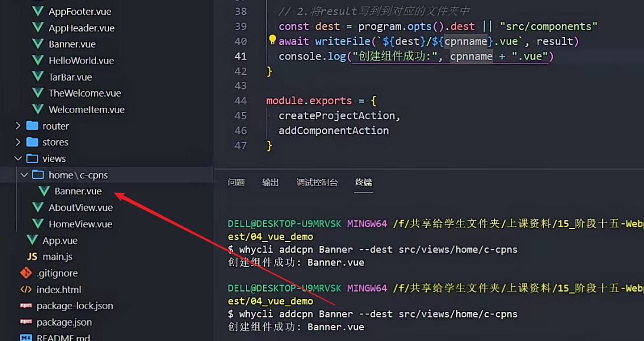This screenshot has width=644, height=341.
Task: Open the 输出 panel tab
Action: [271, 183]
